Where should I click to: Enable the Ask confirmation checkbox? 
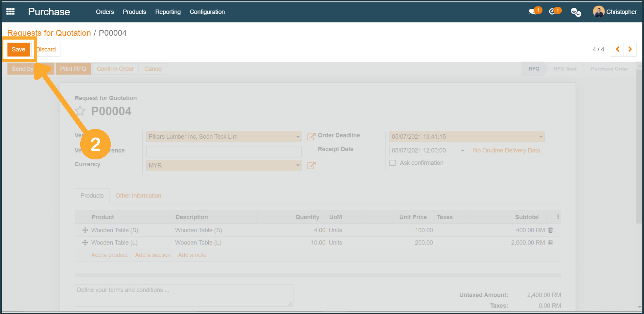392,163
